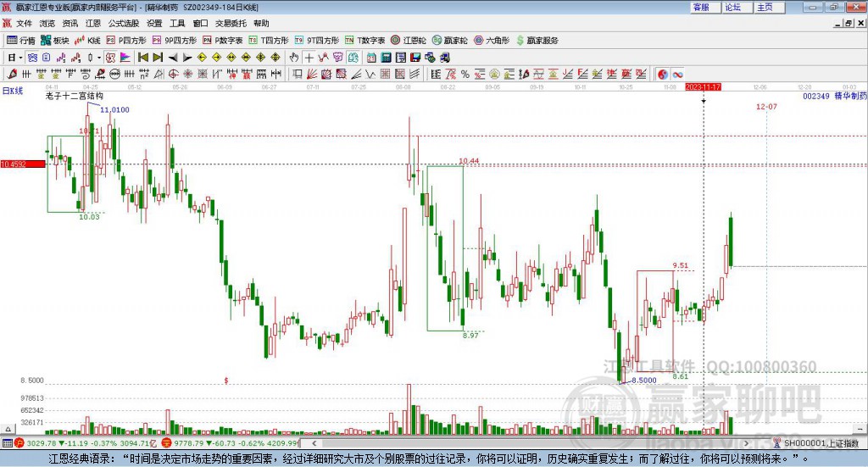Viewport: 868px width, 467px height.
Task: Expand the candlestick style dropdown arrow
Action: point(99,58)
